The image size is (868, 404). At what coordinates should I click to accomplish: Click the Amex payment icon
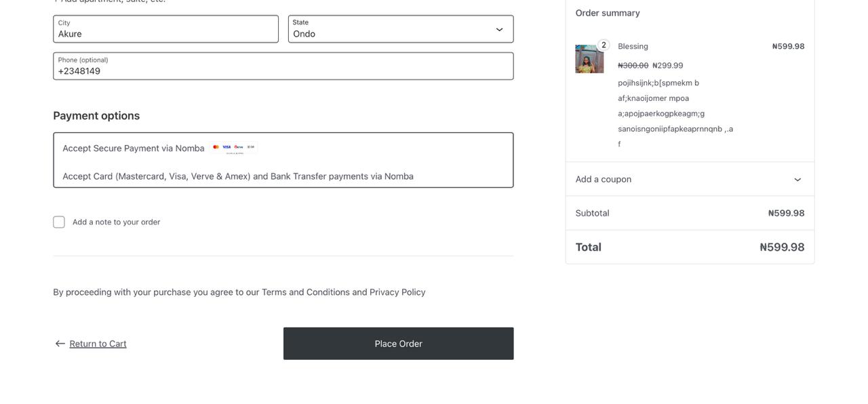click(x=251, y=147)
